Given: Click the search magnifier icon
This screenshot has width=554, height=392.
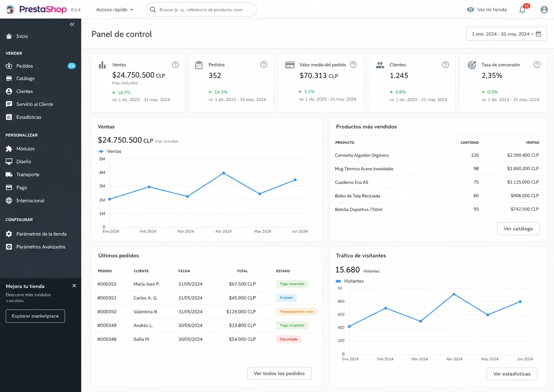Looking at the screenshot, I should 153,10.
